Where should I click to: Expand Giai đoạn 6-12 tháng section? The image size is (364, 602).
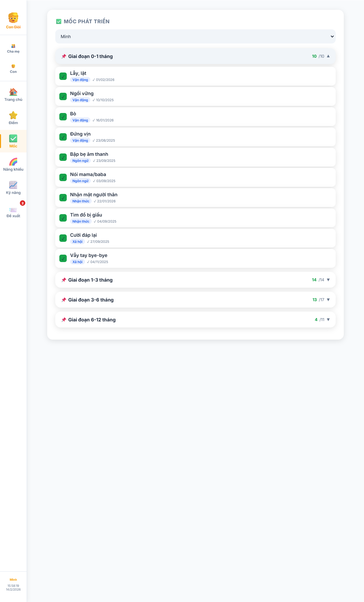195,320
